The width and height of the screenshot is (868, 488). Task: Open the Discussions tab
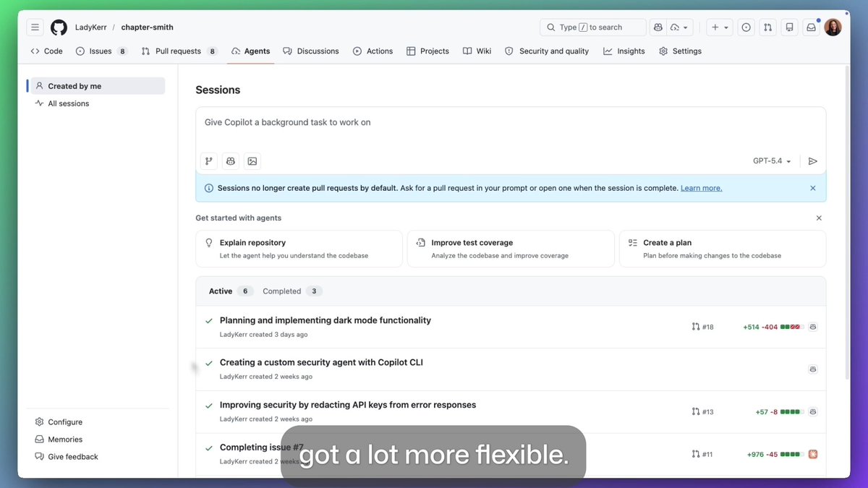tap(311, 51)
